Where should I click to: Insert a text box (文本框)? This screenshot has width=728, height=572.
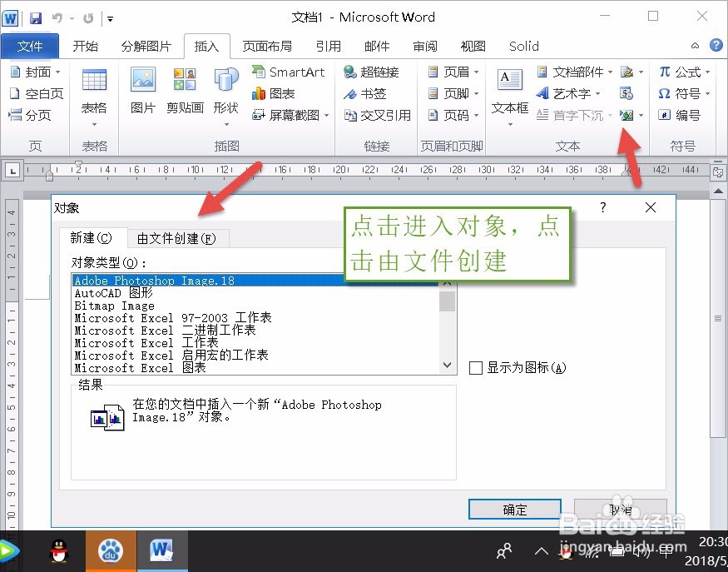pyautogui.click(x=510, y=97)
